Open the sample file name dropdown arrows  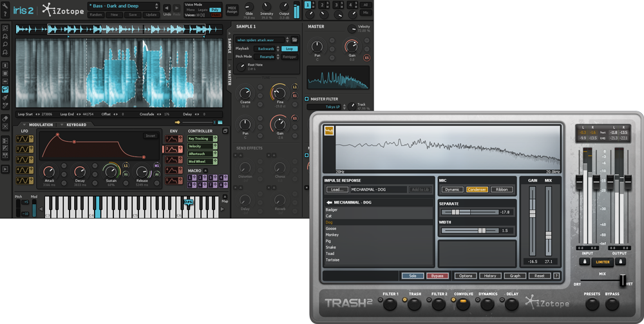click(x=287, y=40)
